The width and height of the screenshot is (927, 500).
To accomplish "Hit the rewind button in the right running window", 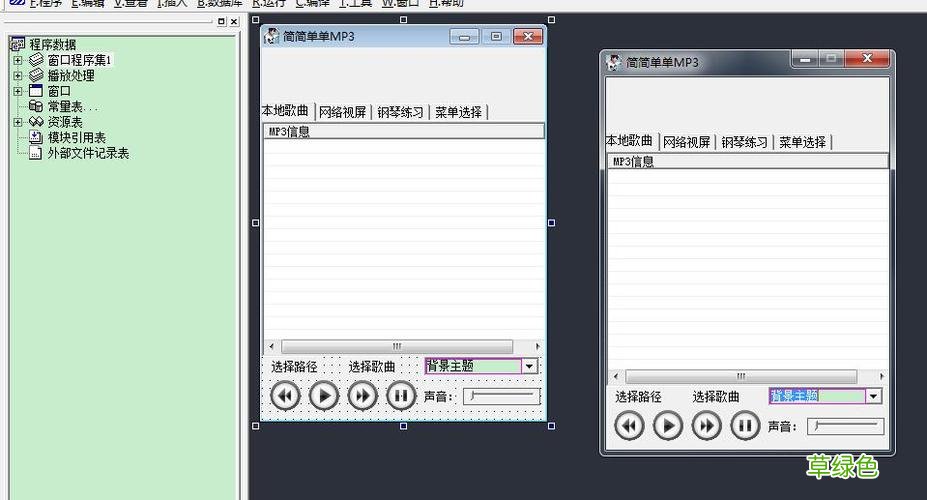I will [629, 426].
